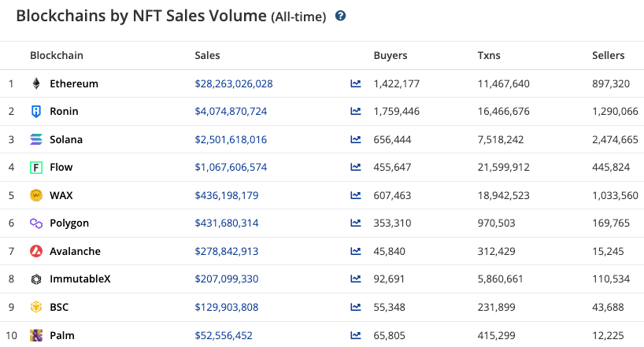Open Ethereum sales chart icon
The height and width of the screenshot is (347, 644).
pos(356,83)
